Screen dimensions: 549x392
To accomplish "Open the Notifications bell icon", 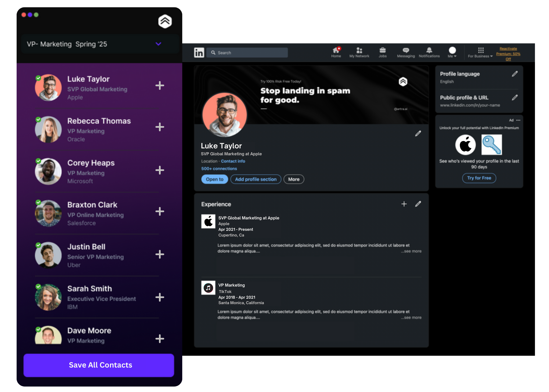I will (429, 52).
